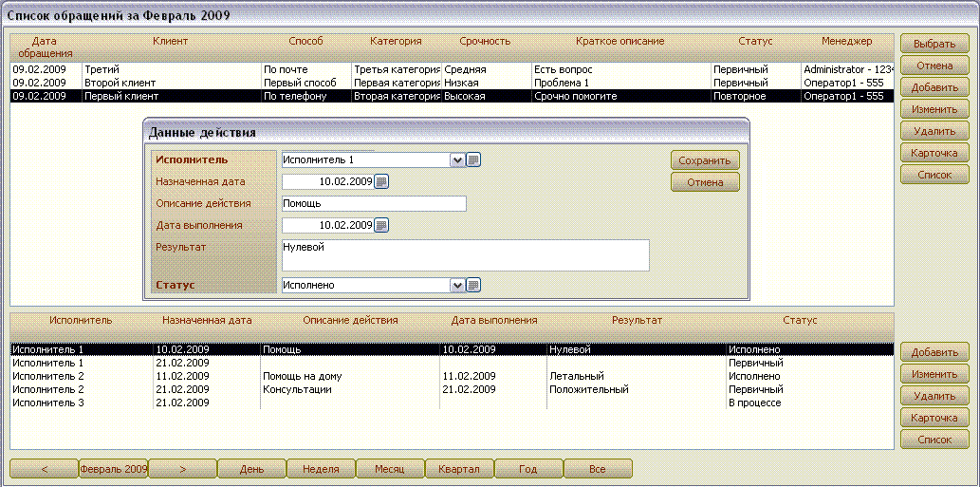Select the highlighted Помощь action row
Viewport: 980px width, 487px height.
tap(453, 349)
